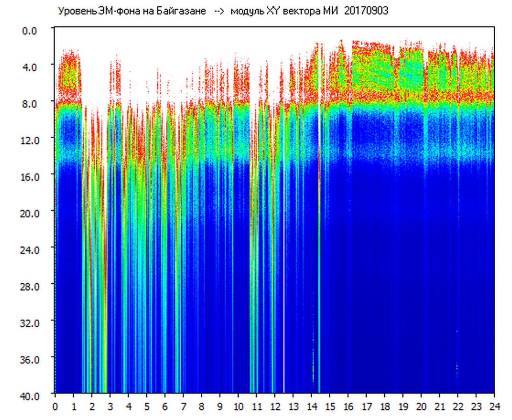Screen dimensions: 512x420
Task: Click hour 12 on the horizontal axis
Action: (x=275, y=406)
